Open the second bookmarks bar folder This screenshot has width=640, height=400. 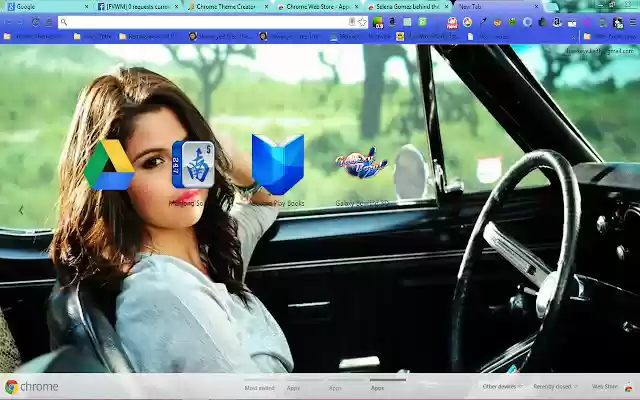tap(93, 37)
